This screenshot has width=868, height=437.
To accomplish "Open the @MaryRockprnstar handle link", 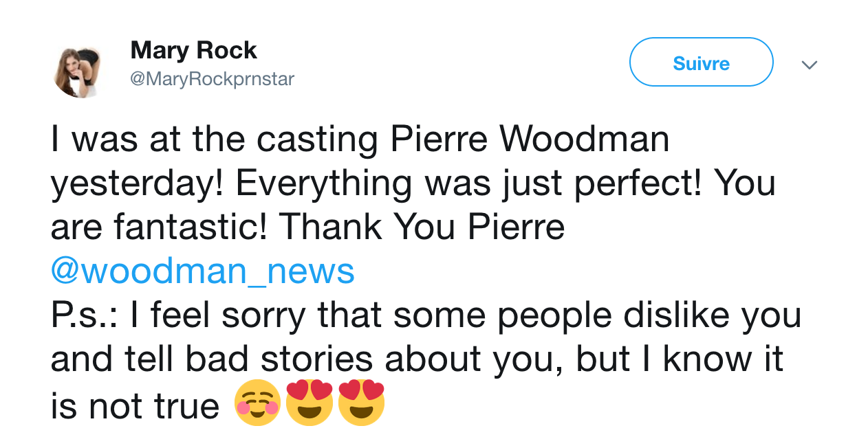I will click(212, 79).
